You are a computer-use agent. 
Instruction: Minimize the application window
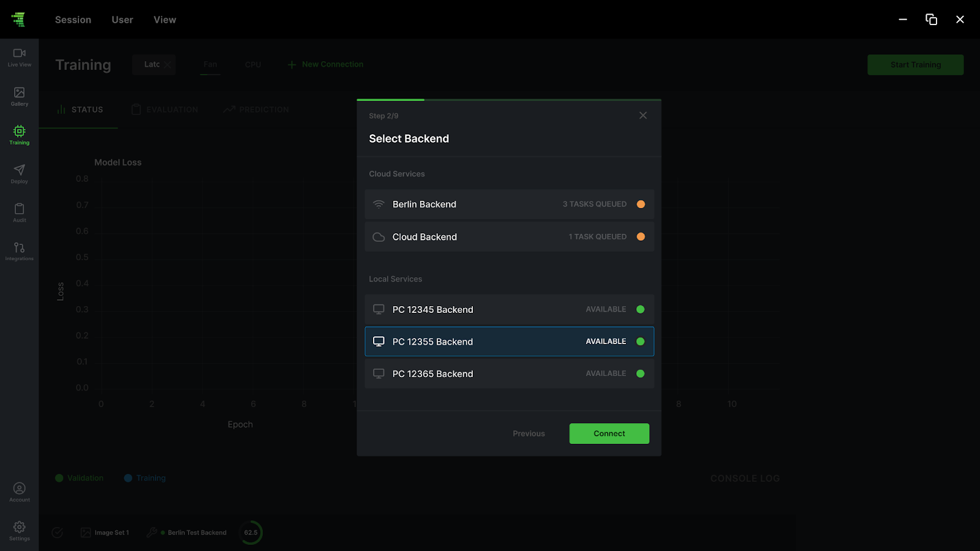click(x=903, y=20)
